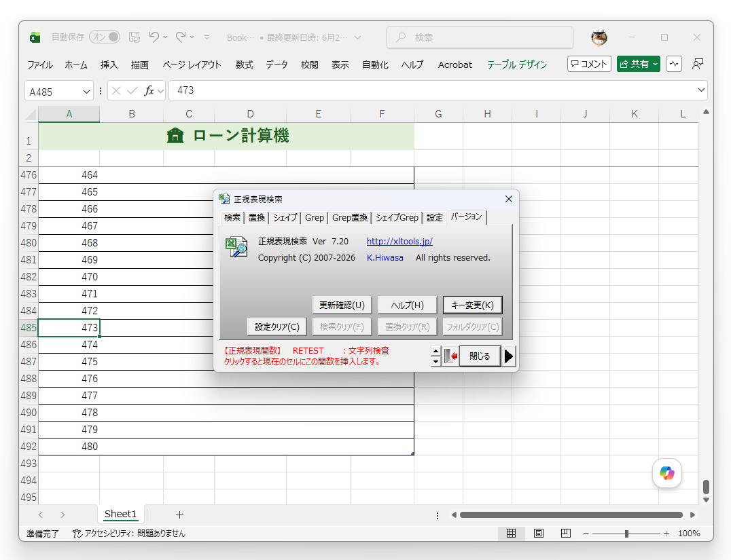Switch to Page Break Preview
Viewport: 731px width, 560px height.
565,534
